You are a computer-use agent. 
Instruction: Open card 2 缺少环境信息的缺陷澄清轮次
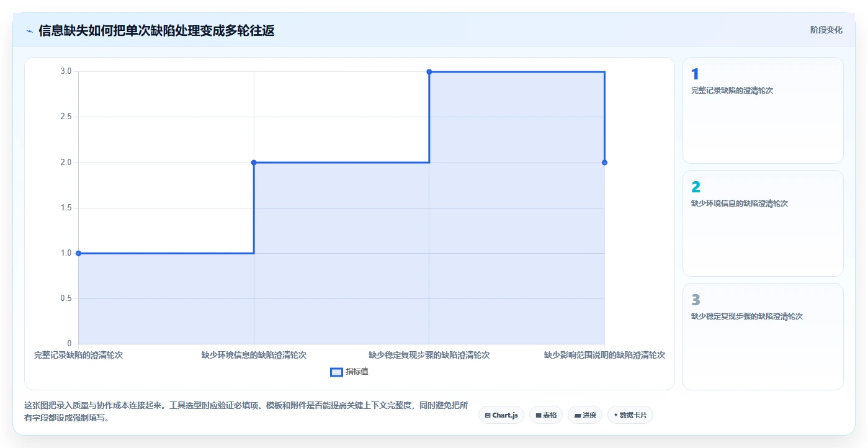coord(763,223)
